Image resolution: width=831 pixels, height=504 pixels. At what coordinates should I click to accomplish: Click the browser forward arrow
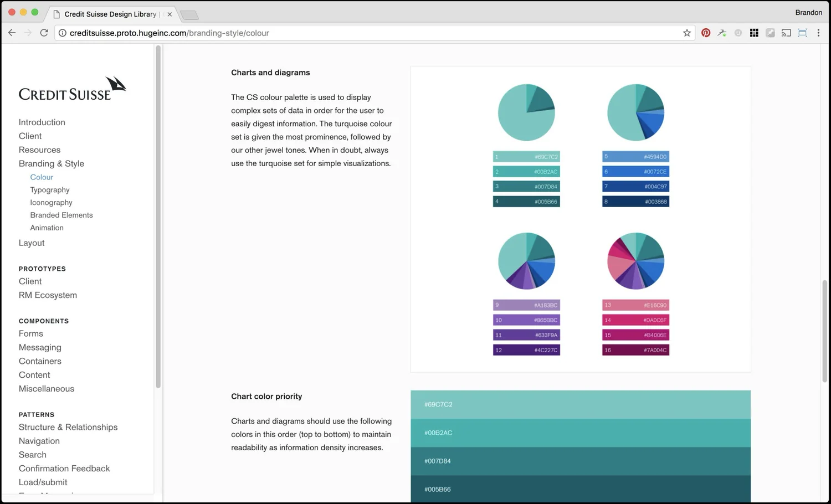click(x=28, y=33)
